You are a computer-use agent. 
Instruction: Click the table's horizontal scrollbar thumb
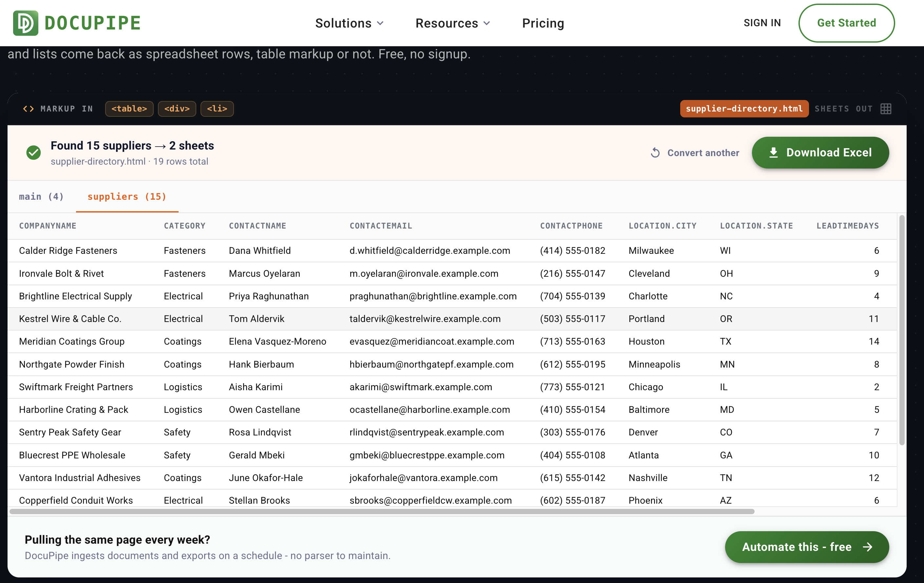tap(382, 512)
